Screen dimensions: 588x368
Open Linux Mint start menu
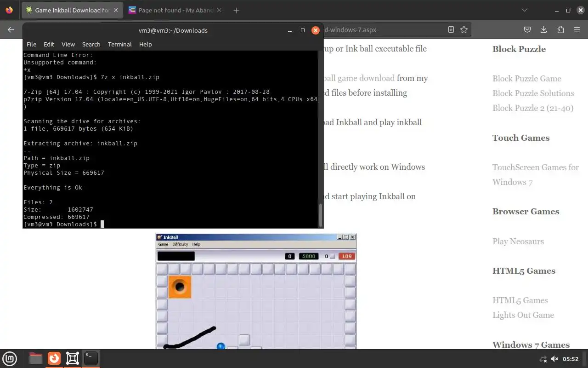[10, 358]
